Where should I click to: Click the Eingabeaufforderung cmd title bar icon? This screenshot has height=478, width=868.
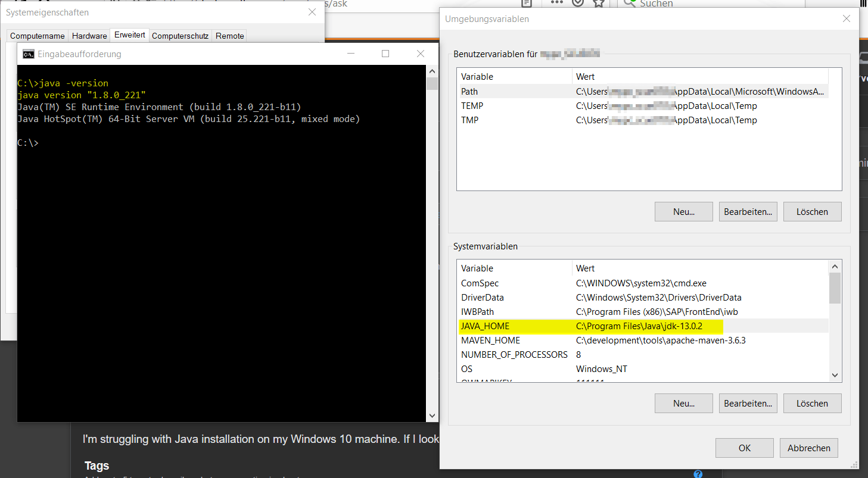[x=28, y=54]
